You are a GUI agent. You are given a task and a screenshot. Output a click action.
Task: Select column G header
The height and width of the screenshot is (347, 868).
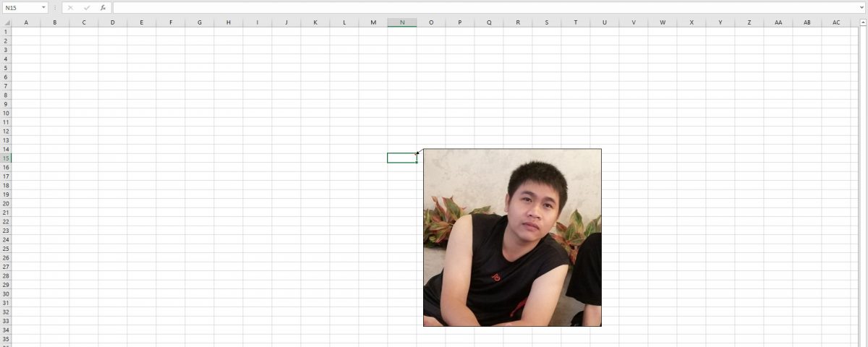pyautogui.click(x=199, y=22)
